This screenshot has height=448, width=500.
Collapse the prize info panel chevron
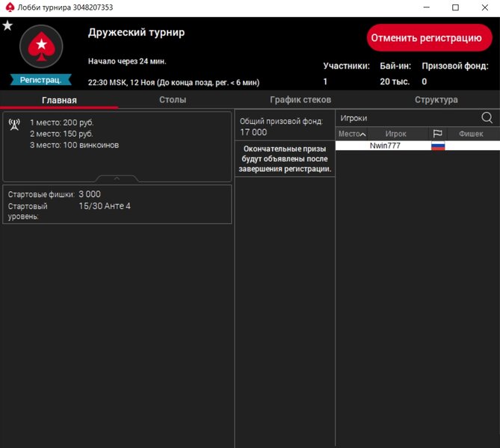(x=117, y=178)
